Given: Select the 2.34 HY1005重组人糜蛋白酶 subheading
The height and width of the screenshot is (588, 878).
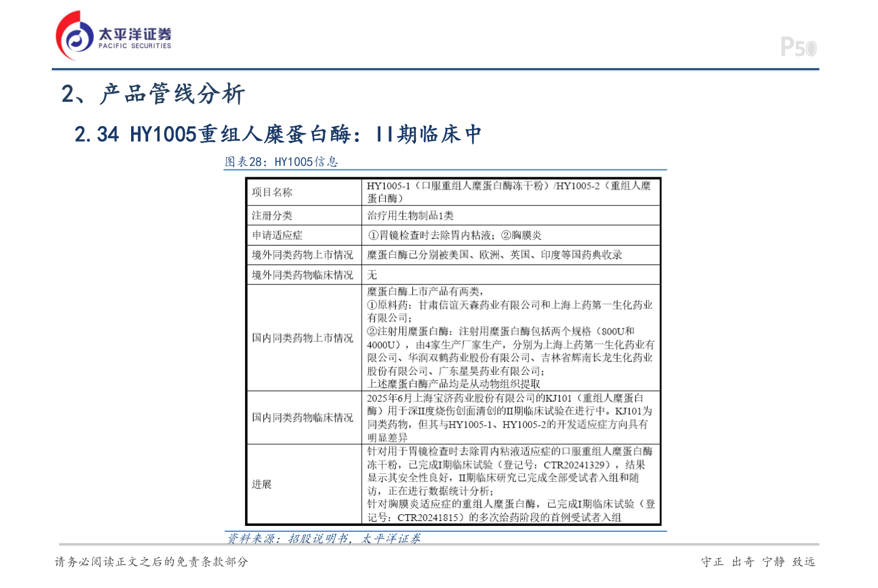Looking at the screenshot, I should pyautogui.click(x=277, y=134).
